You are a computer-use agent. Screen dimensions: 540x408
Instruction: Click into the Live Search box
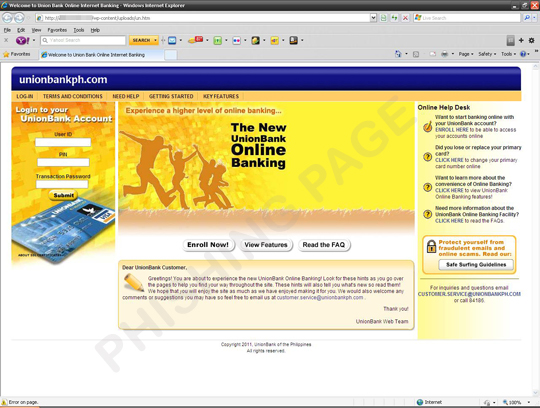point(467,18)
